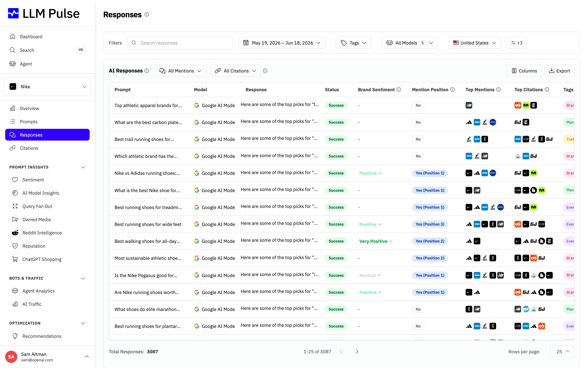The image size is (588, 368).
Task: Click the Reddit Intelligence icon
Action: click(15, 233)
